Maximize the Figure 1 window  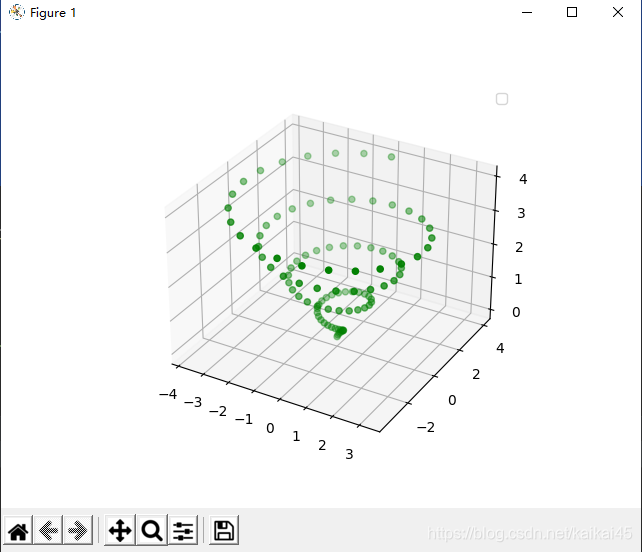(x=572, y=12)
